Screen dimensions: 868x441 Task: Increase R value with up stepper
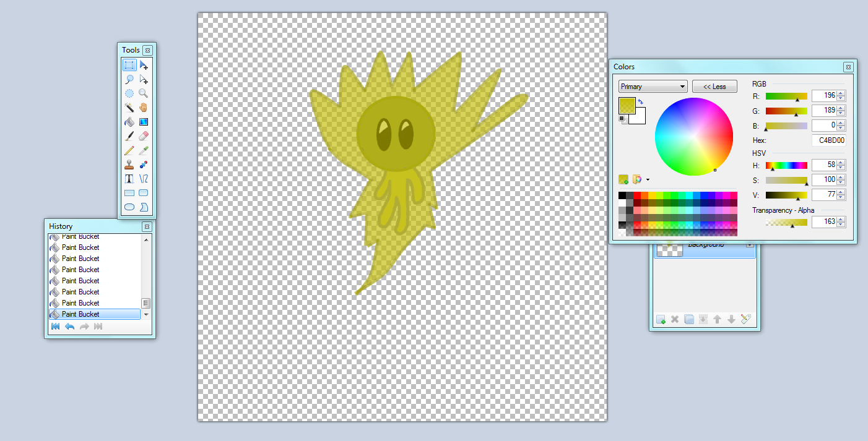pyautogui.click(x=841, y=93)
